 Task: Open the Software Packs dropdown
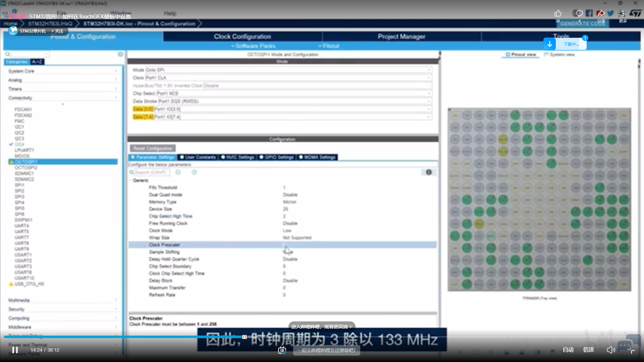click(253, 46)
